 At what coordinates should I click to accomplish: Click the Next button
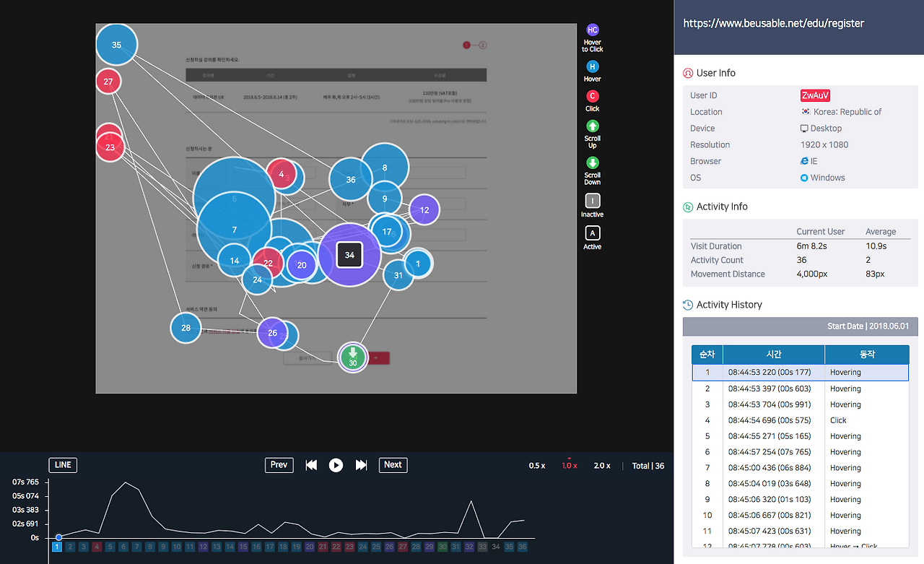(x=393, y=465)
